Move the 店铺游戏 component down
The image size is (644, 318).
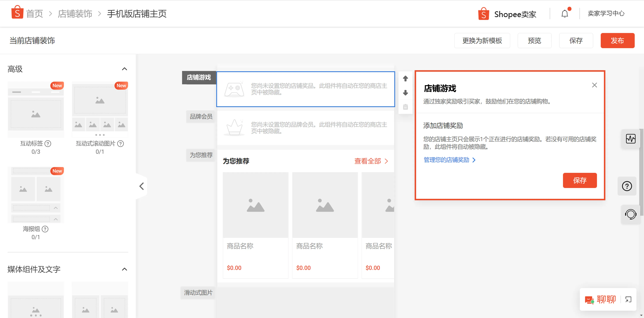click(x=405, y=93)
